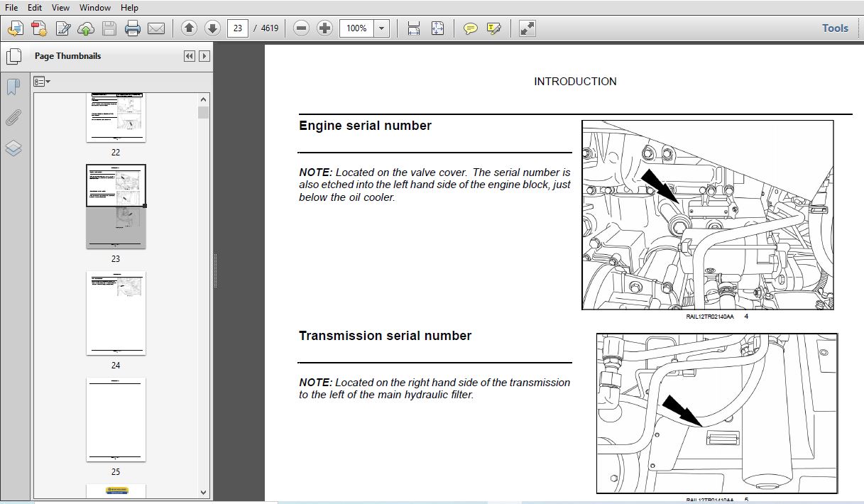Click the transmission serial number diagram
This screenshot has width=864, height=504.
(x=717, y=413)
